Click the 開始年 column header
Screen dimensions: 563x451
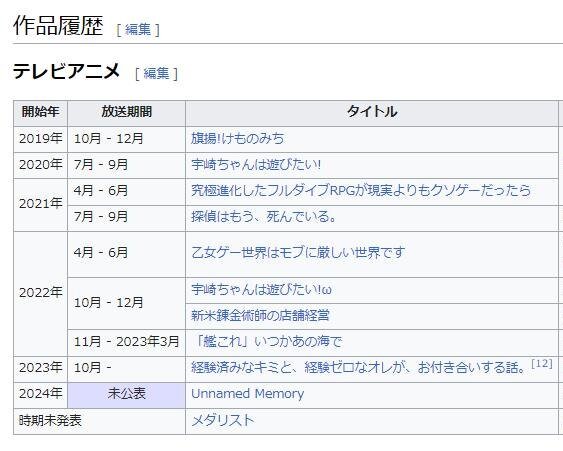(41, 112)
